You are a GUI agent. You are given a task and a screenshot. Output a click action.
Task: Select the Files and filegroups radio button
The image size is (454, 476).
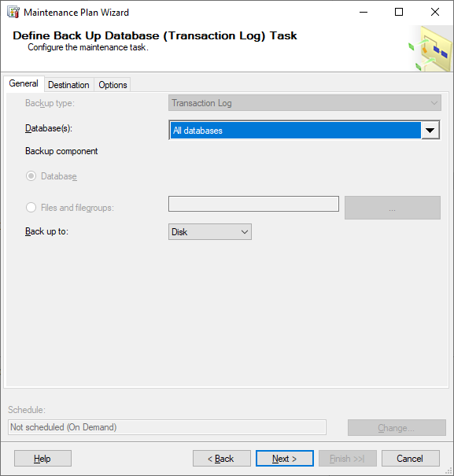coord(31,208)
